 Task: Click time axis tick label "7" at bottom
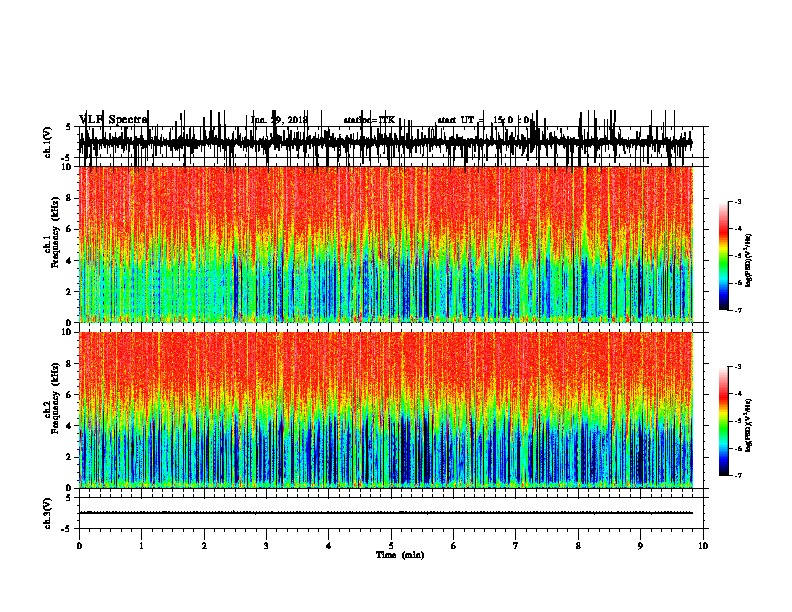516,545
